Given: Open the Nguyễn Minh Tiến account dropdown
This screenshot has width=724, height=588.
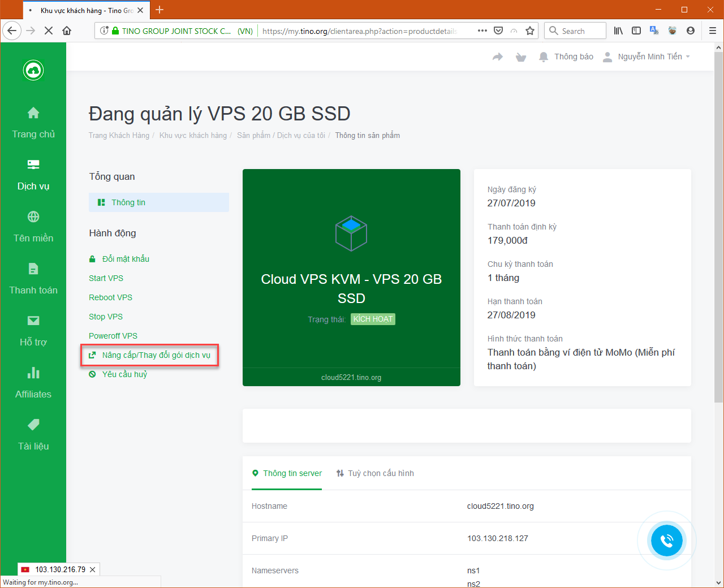Looking at the screenshot, I should [647, 57].
